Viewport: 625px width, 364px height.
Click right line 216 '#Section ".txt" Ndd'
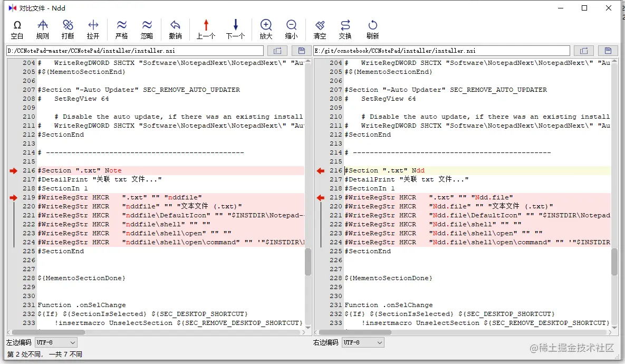[x=384, y=170]
